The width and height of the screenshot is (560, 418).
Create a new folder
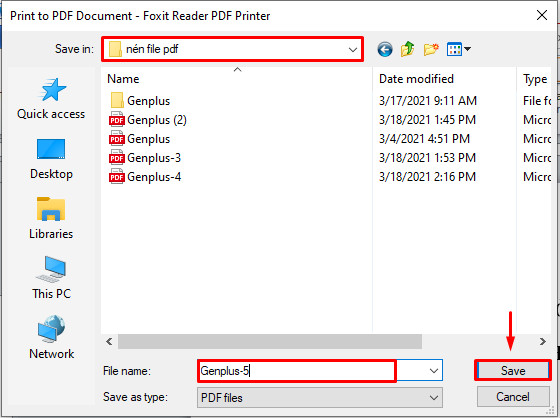click(431, 49)
